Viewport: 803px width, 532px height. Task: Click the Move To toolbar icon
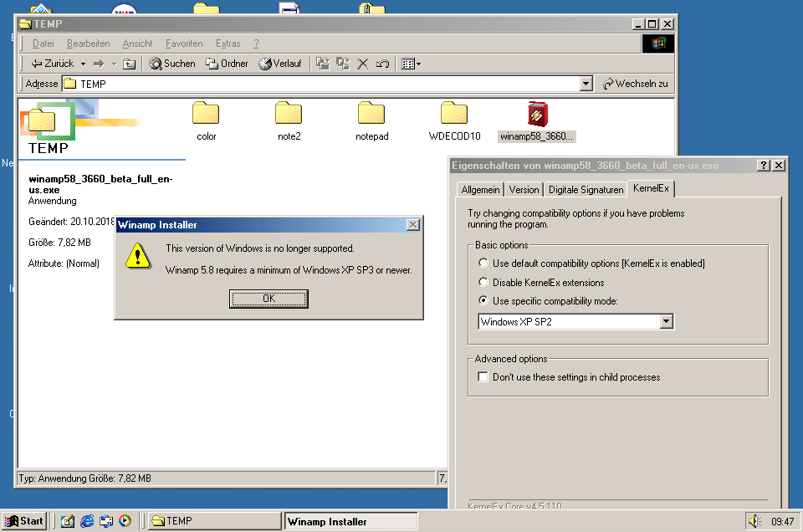323,64
